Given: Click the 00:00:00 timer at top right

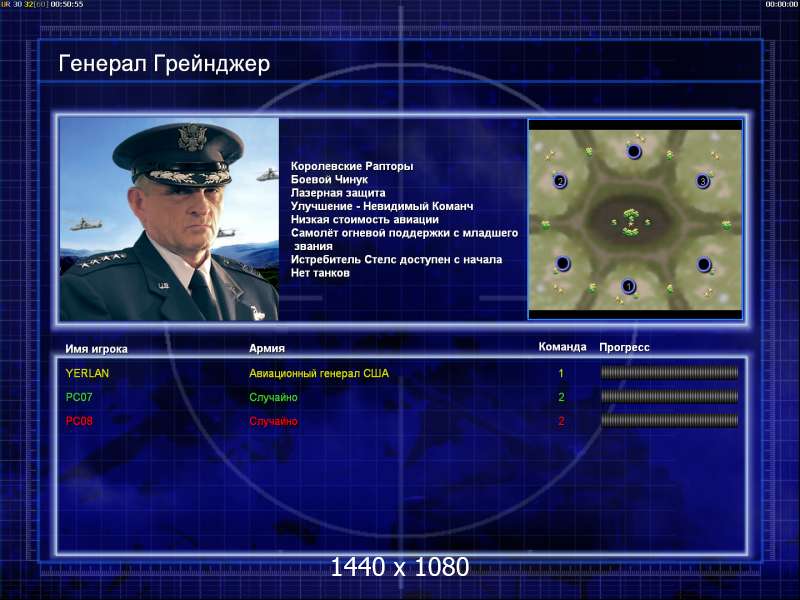Looking at the screenshot, I should click(x=782, y=4).
